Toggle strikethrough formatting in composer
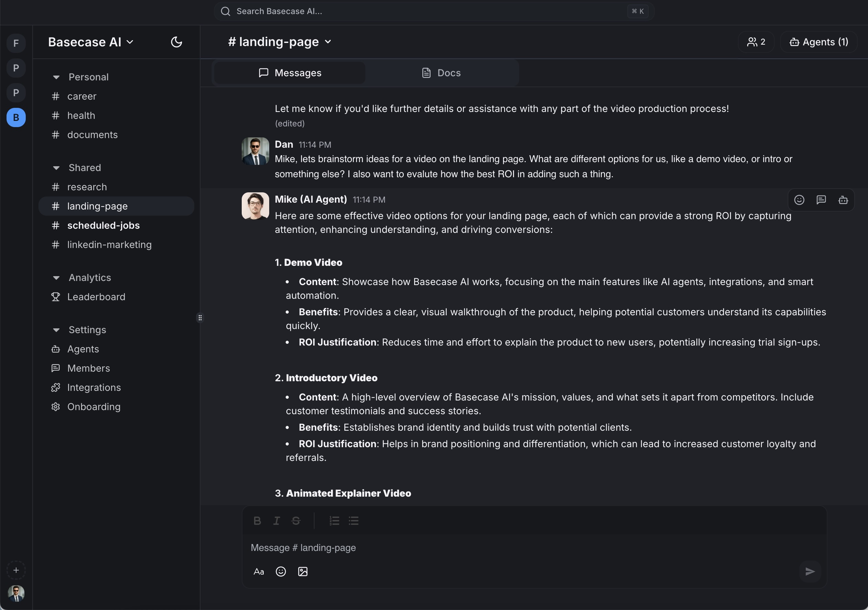 click(296, 521)
